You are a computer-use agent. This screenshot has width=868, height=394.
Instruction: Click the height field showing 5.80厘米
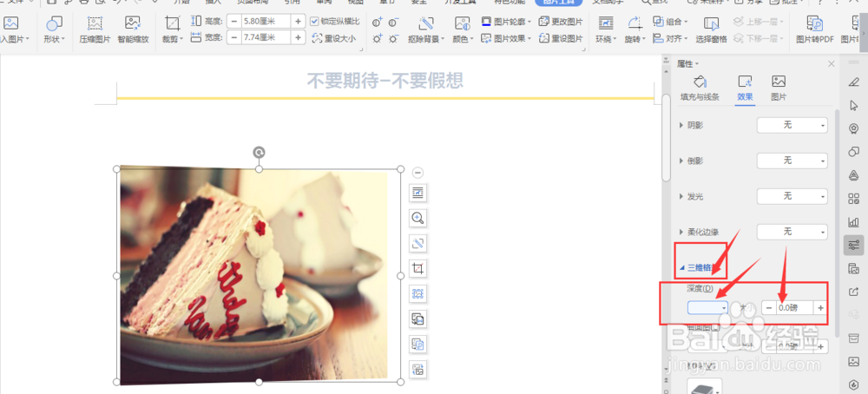266,22
